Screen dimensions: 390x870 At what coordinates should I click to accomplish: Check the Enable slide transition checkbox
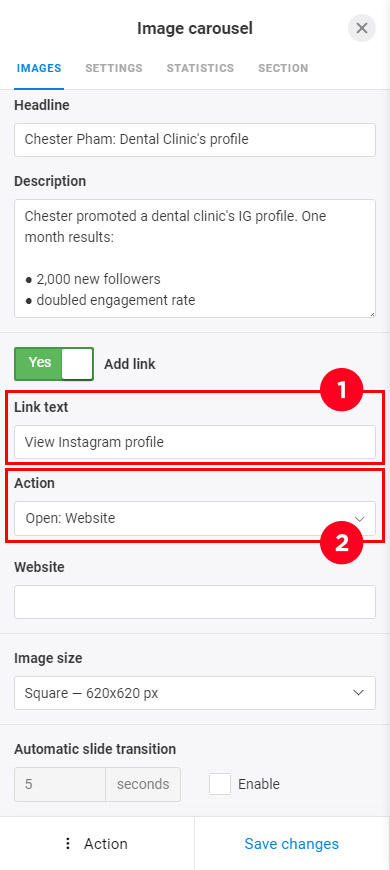220,784
